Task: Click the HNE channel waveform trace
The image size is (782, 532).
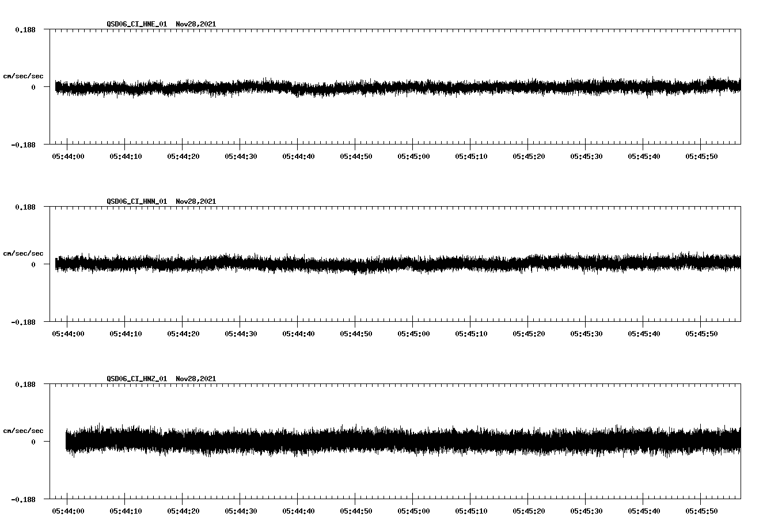Action: (398, 88)
